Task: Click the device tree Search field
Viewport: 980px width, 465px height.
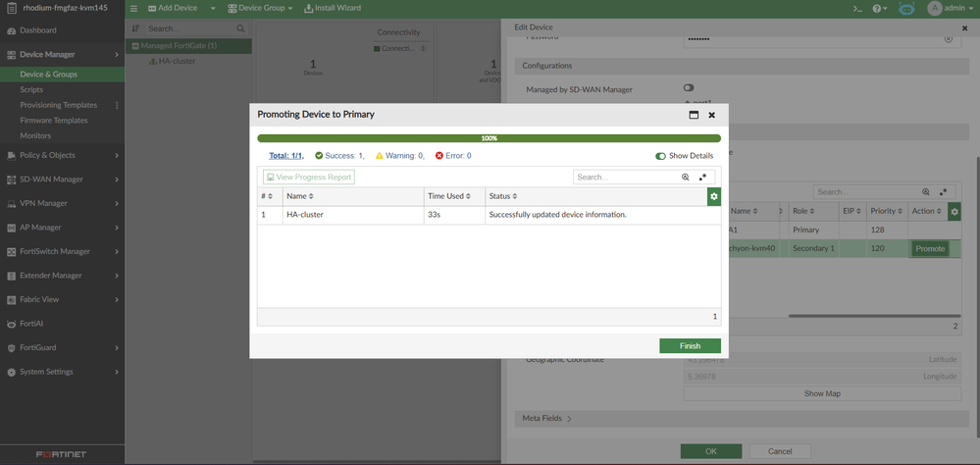Action: (190, 28)
